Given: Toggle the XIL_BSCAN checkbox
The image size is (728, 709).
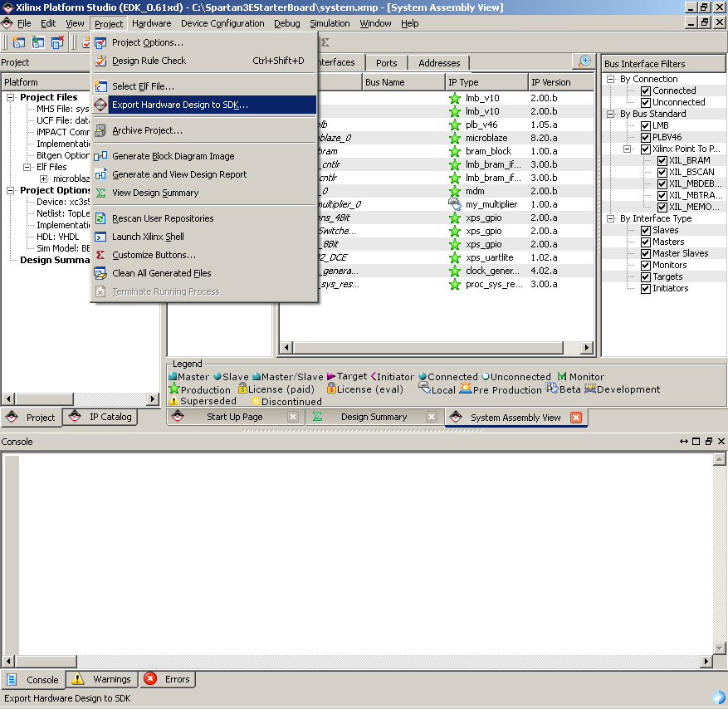Looking at the screenshot, I should (x=662, y=172).
